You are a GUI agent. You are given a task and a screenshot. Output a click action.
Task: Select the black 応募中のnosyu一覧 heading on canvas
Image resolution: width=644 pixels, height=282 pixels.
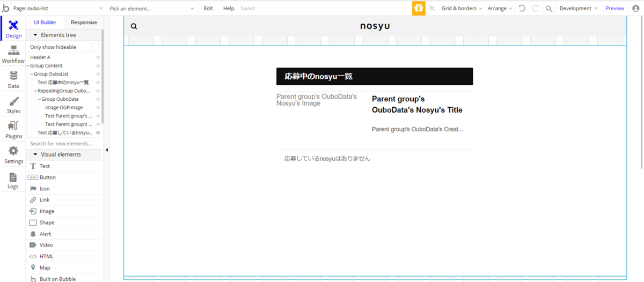pyautogui.click(x=375, y=77)
